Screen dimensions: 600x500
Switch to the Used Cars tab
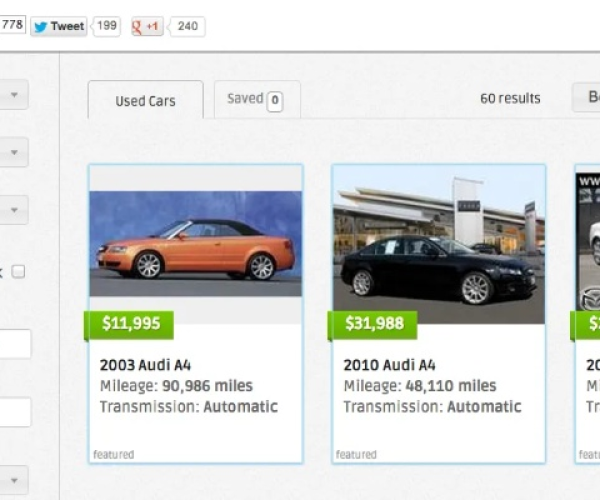(x=145, y=100)
